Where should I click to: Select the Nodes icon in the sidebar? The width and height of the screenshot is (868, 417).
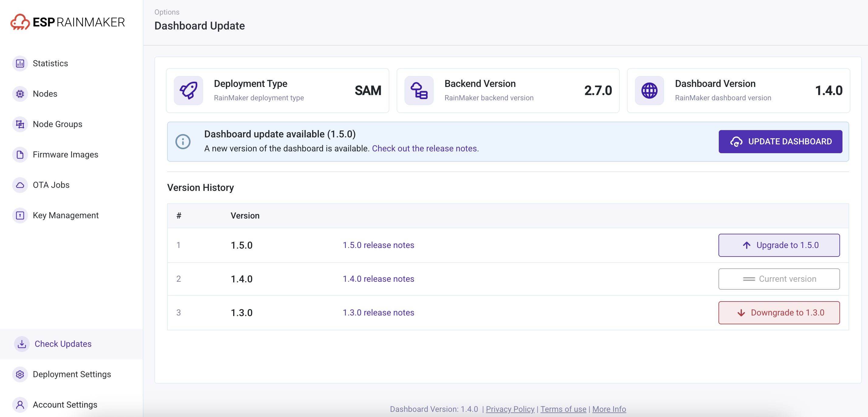click(x=20, y=94)
